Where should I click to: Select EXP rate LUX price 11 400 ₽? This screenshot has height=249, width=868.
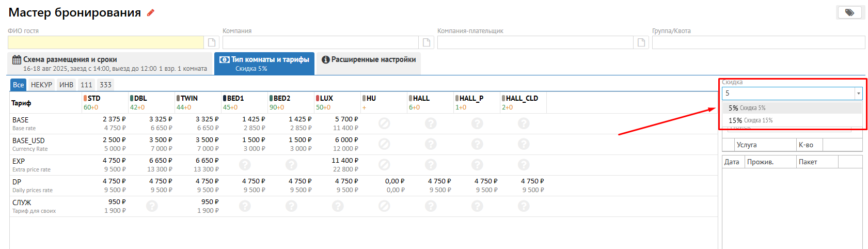(x=345, y=161)
